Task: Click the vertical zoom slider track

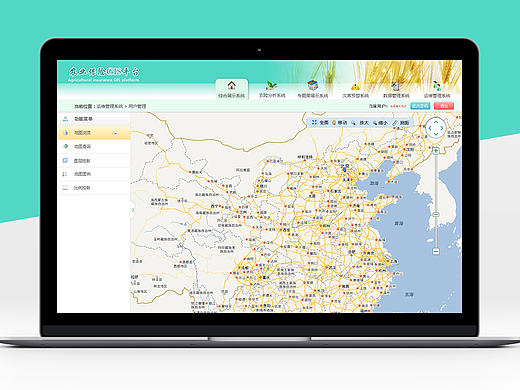Action: pos(436,201)
